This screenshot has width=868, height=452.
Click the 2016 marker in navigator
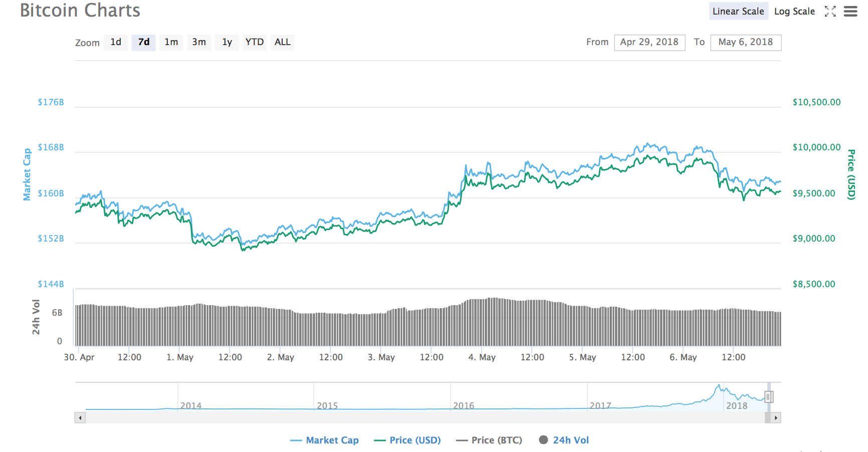tap(464, 405)
